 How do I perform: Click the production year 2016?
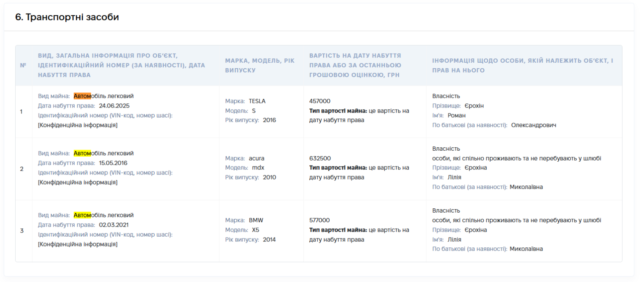tap(269, 120)
